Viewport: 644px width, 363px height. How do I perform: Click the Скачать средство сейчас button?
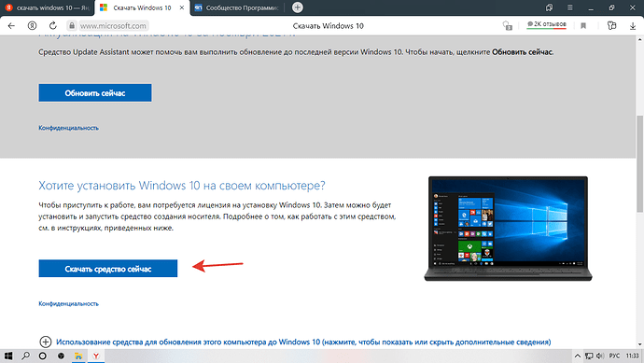108,269
